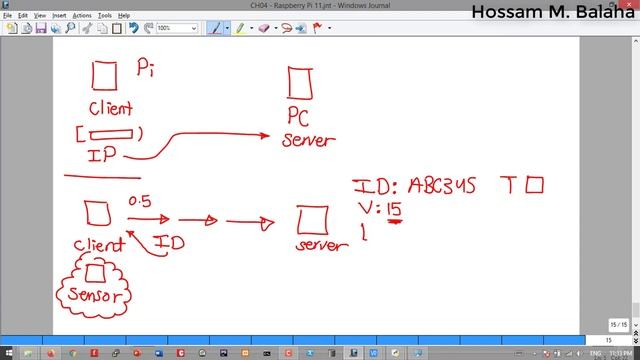
Task: Click the Copy icon in toolbar
Action: (102, 28)
